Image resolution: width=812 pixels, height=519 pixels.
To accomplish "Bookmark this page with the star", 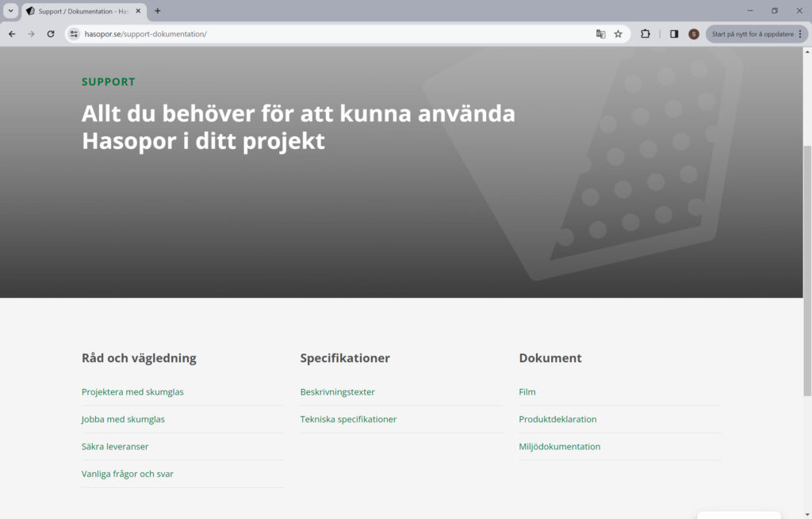I will [619, 34].
